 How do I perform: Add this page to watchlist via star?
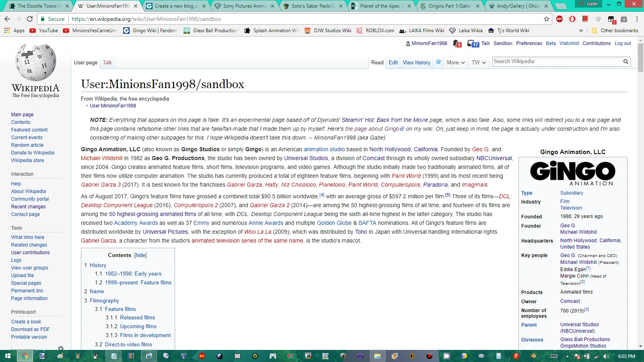(x=438, y=62)
